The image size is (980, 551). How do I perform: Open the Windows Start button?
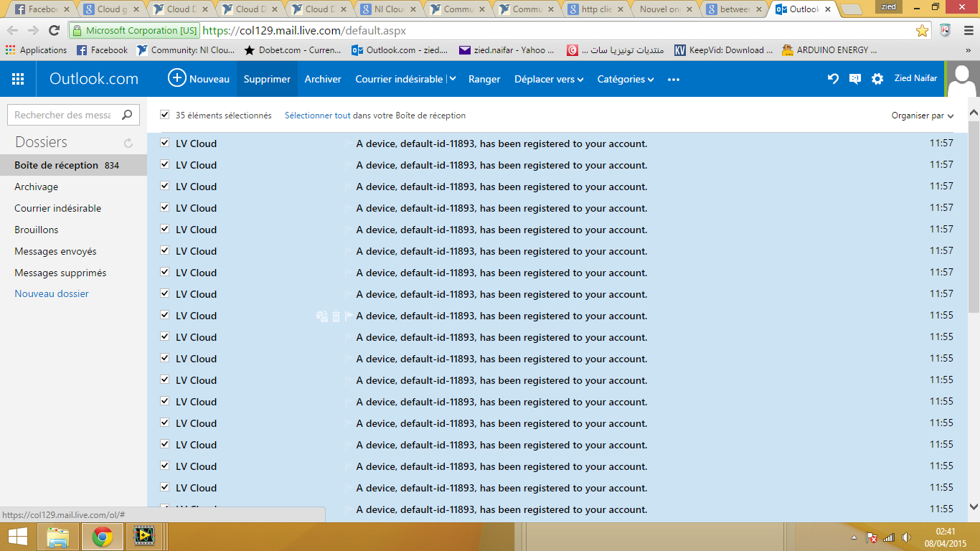point(17,536)
